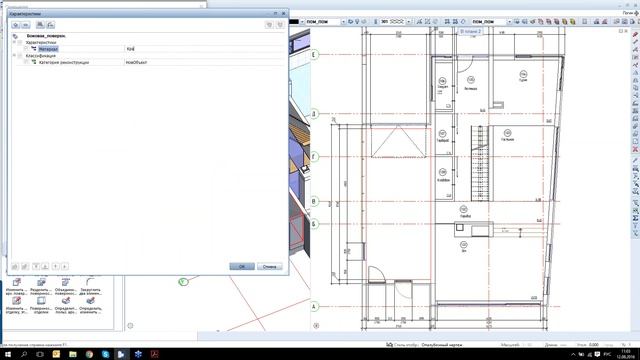Click the rightmost top icon in Характеристики dialog
Screen dimensions: 640x360
(x=280, y=25)
